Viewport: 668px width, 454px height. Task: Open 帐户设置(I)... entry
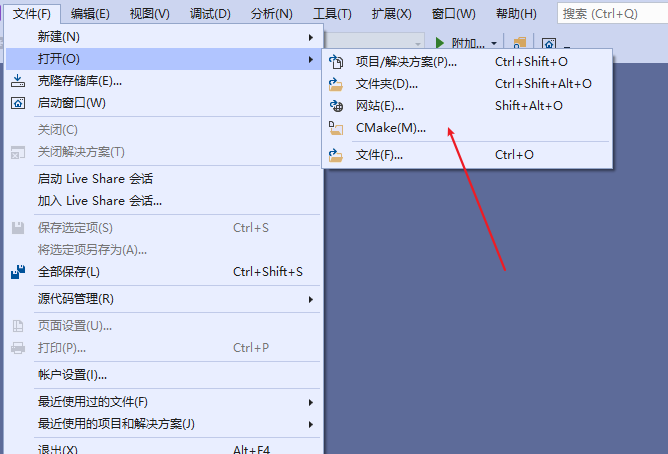(x=72, y=375)
